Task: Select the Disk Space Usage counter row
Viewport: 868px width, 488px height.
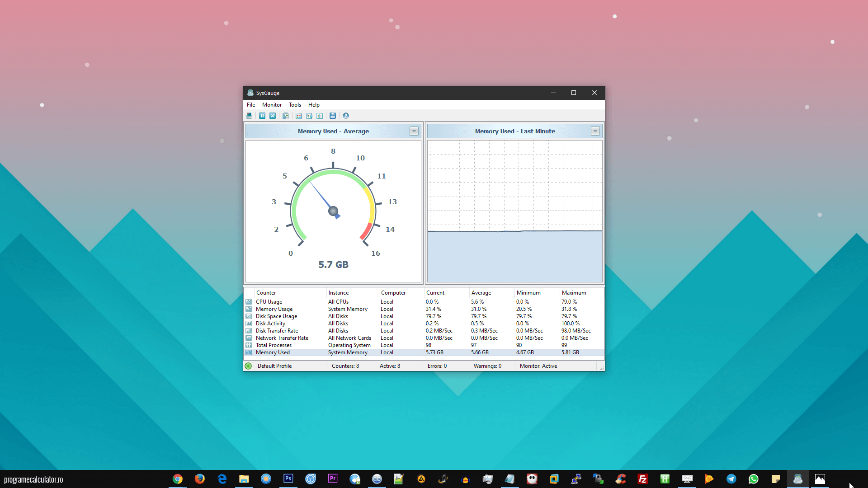Action: [276, 316]
